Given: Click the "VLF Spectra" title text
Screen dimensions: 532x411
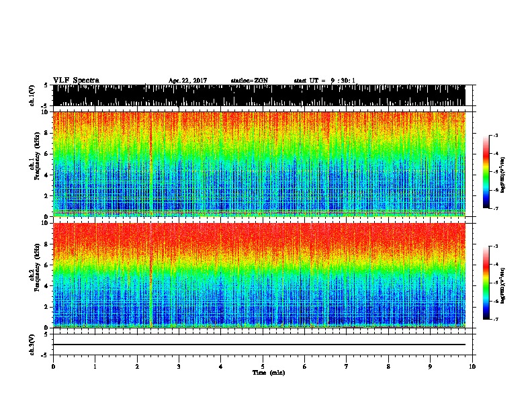Looking at the screenshot, I should (x=77, y=81).
